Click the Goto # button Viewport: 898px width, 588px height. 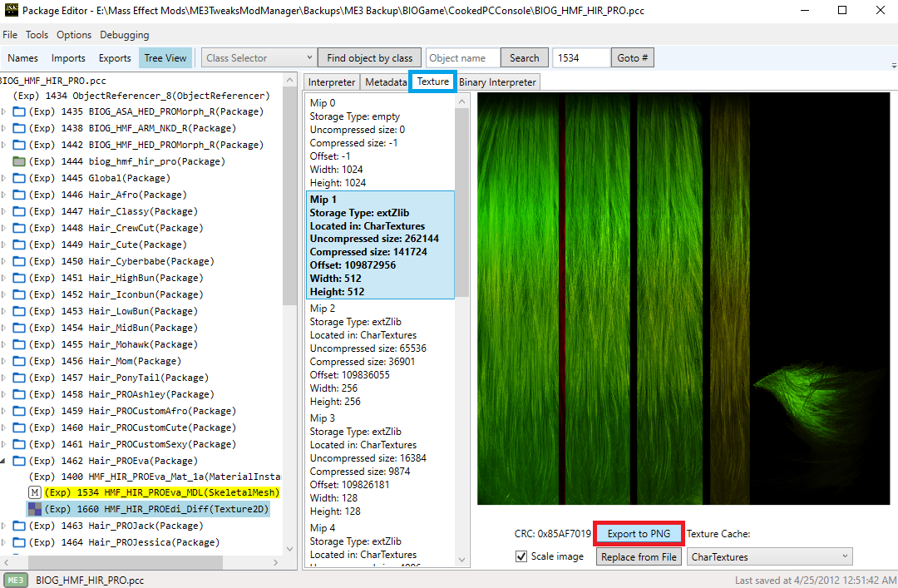tap(632, 58)
